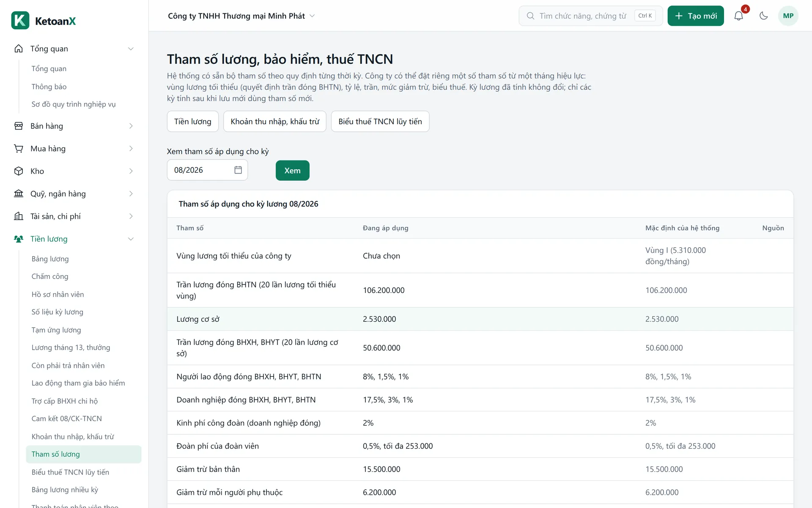Toggle dark mode moon icon
The image size is (812, 508).
coord(763,16)
